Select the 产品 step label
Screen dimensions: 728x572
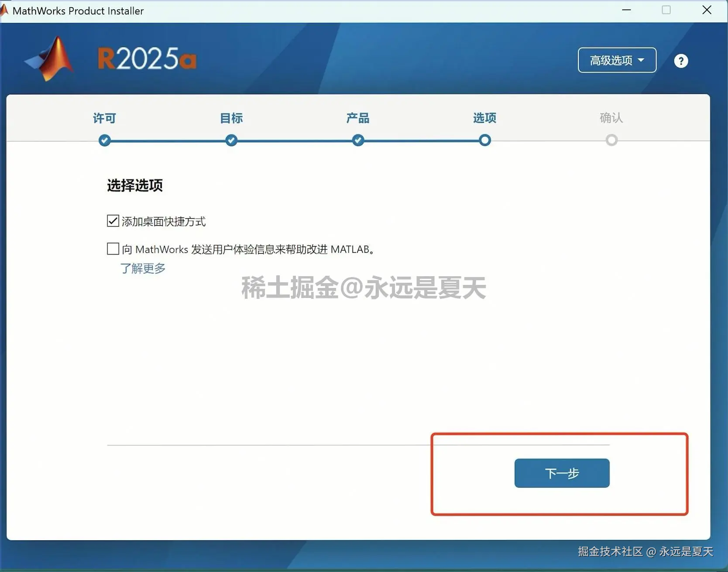(x=357, y=118)
